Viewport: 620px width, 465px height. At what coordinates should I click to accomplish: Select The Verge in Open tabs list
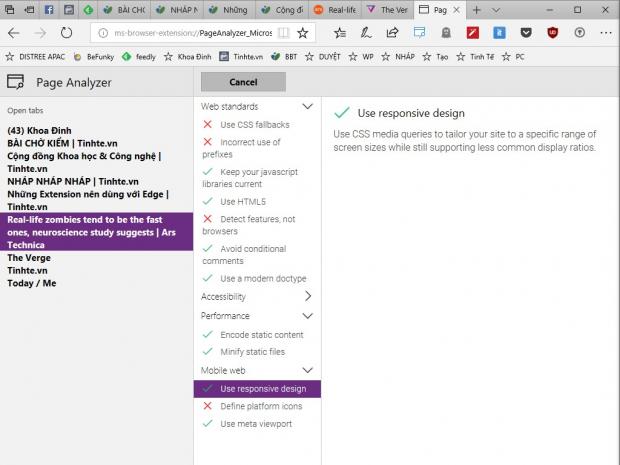click(29, 258)
